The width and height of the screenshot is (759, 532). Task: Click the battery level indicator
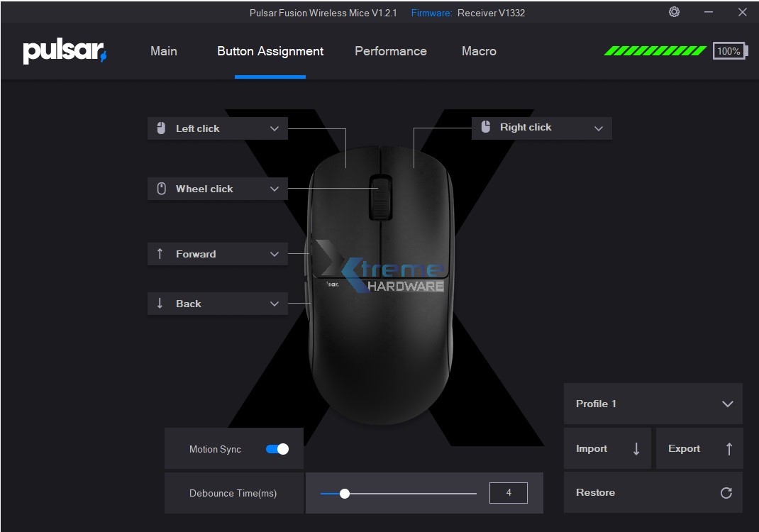pyautogui.click(x=729, y=50)
